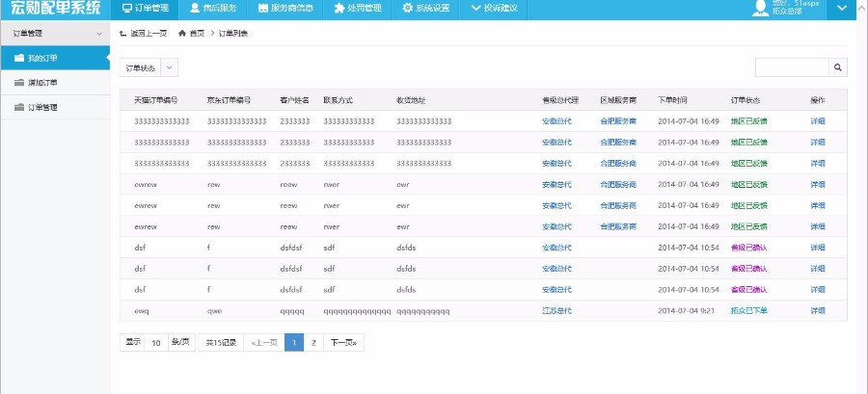Open 处罚管理 with the puzzle icon

pyautogui.click(x=358, y=9)
